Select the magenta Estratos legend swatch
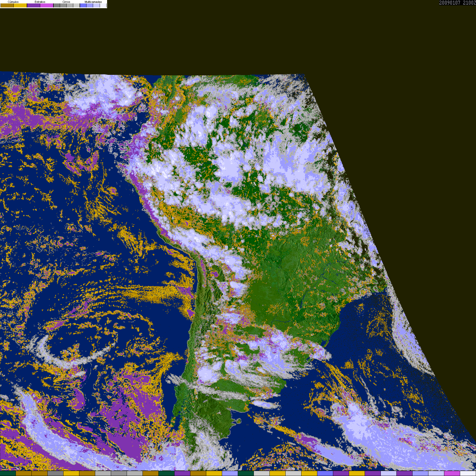The width and height of the screenshot is (476, 476). (x=47, y=6)
